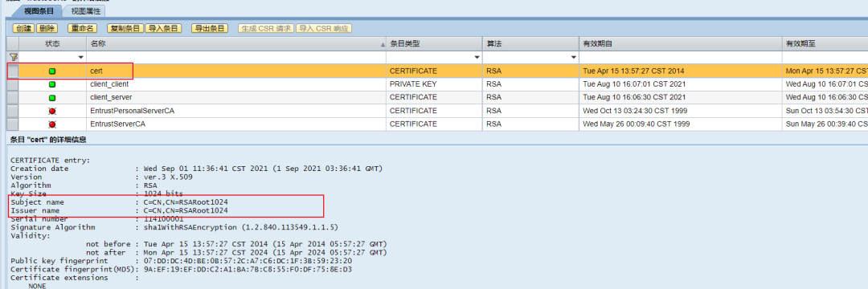The width and height of the screenshot is (868, 289).
Task: Open the 状态 filter dropdown
Action: 81,58
